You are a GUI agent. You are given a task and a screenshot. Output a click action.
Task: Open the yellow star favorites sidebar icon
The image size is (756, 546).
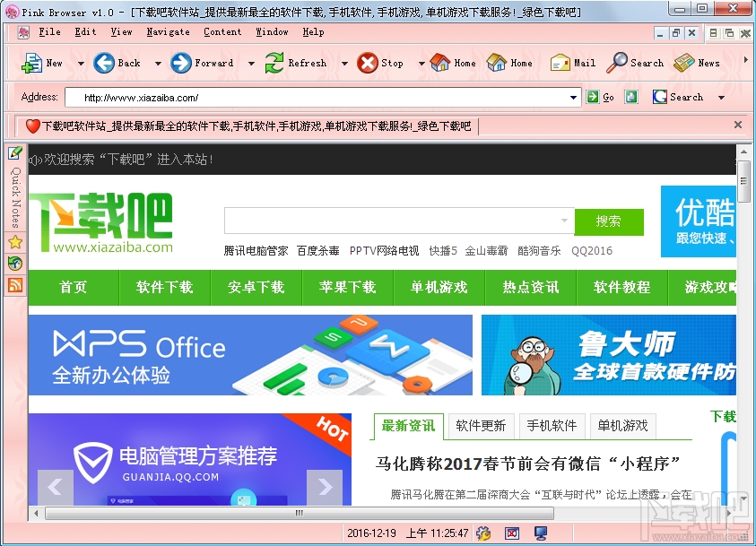tap(15, 242)
